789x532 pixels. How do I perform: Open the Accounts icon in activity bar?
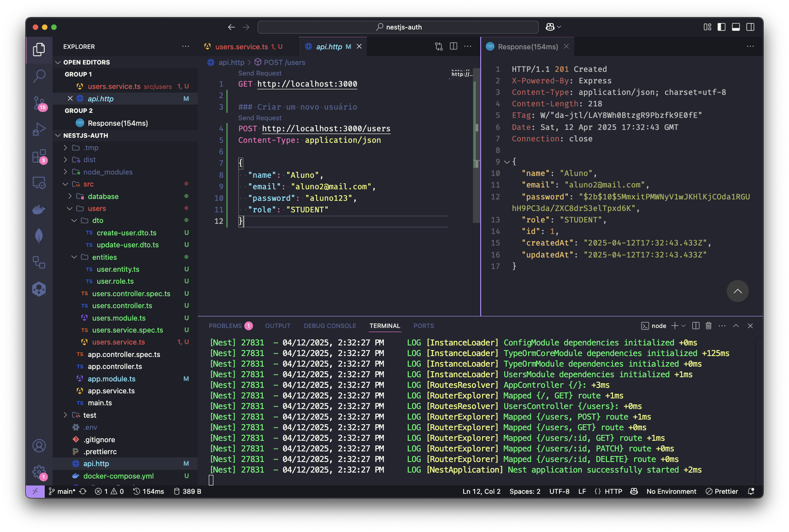tap(39, 446)
